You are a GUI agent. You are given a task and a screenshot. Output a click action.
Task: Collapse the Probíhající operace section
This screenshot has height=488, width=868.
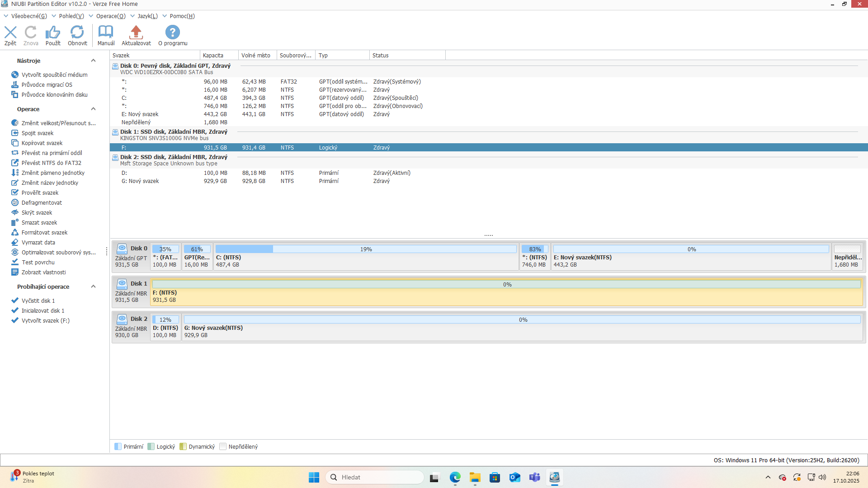coord(93,286)
